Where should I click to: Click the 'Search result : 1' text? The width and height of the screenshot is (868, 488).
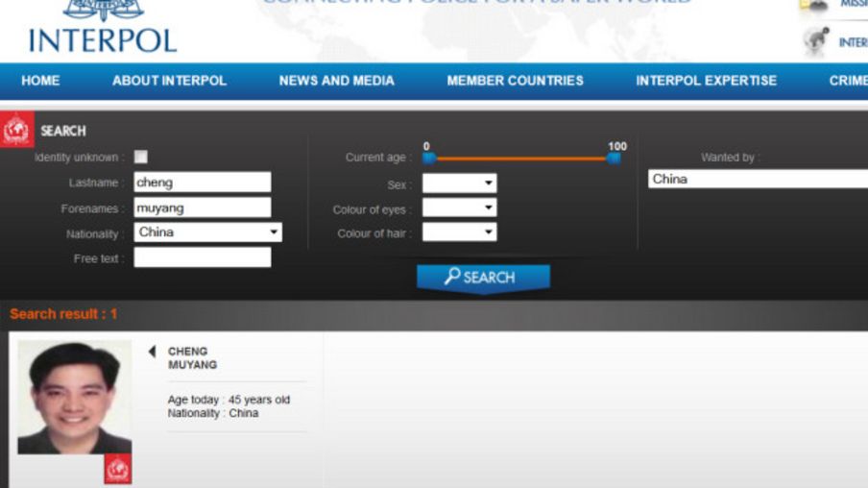pos(63,314)
